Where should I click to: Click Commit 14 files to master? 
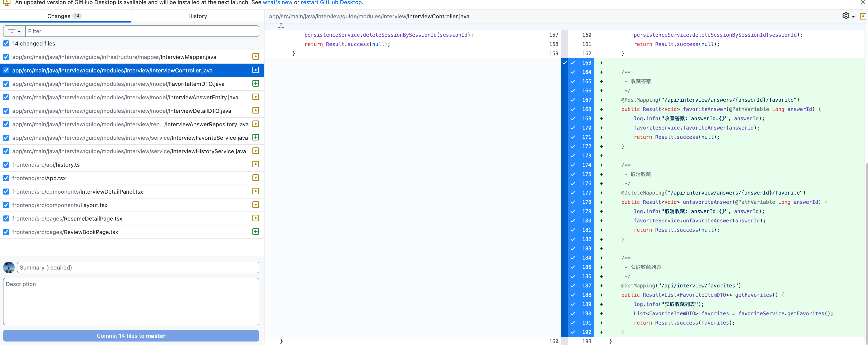(131, 335)
